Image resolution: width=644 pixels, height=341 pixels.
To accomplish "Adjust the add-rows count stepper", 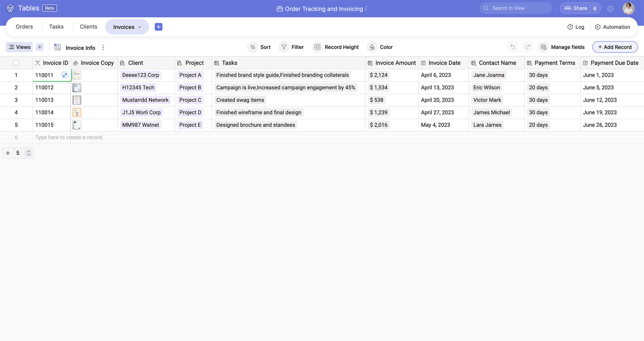I will [x=29, y=153].
